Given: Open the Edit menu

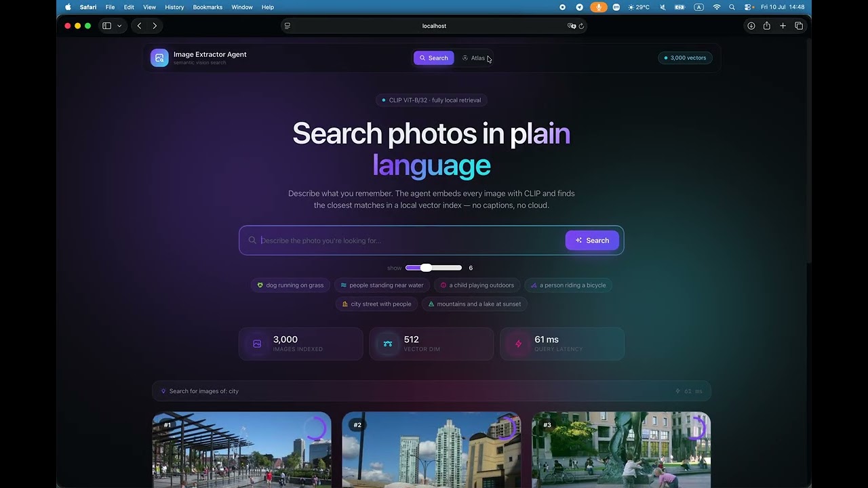Looking at the screenshot, I should coord(129,7).
